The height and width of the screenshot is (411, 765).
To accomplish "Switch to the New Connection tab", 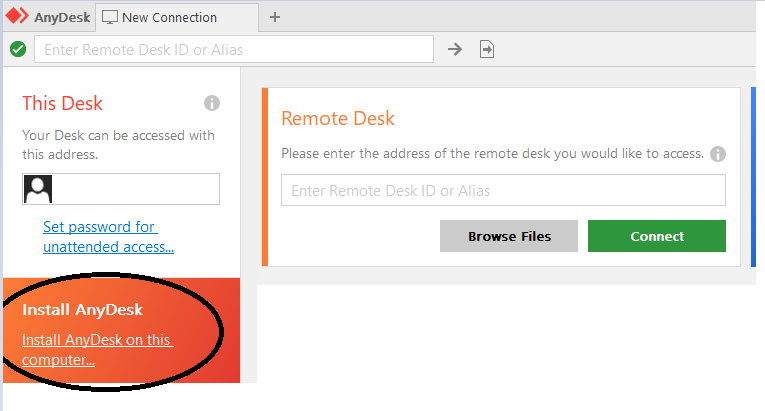I will pos(168,17).
